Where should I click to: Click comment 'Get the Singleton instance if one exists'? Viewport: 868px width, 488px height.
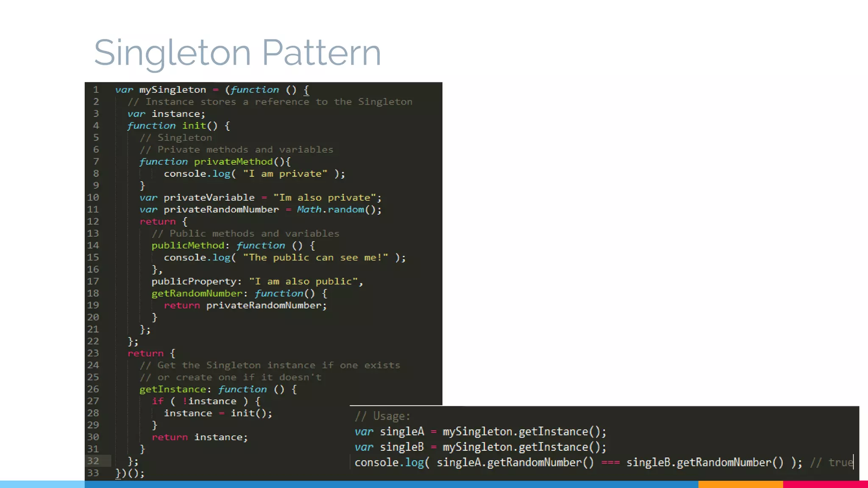(270, 365)
